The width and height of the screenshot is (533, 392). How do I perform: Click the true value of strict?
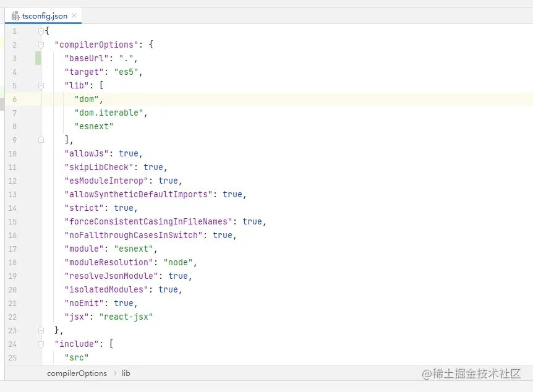124,208
